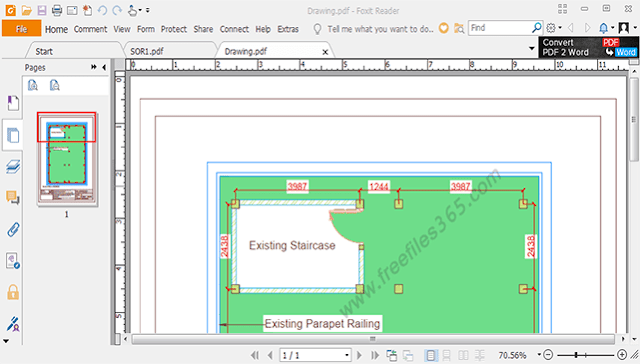Click the Find search field
Screen dimensions: 640x364
click(x=500, y=28)
